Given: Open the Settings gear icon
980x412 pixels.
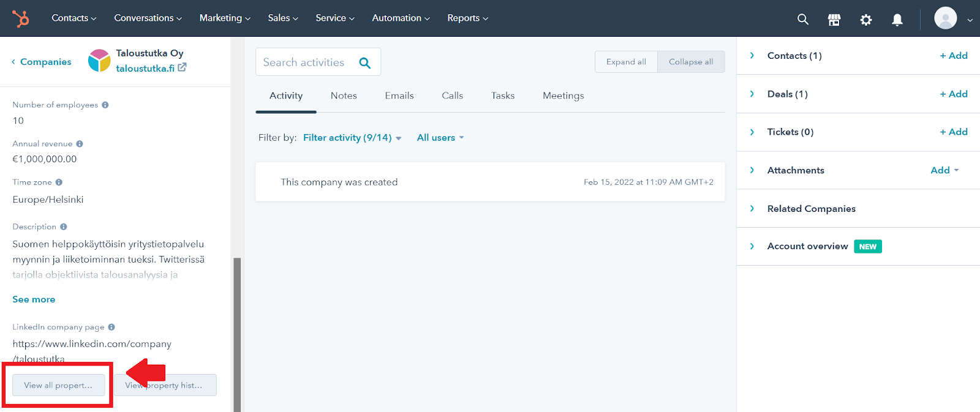Looking at the screenshot, I should click(866, 20).
